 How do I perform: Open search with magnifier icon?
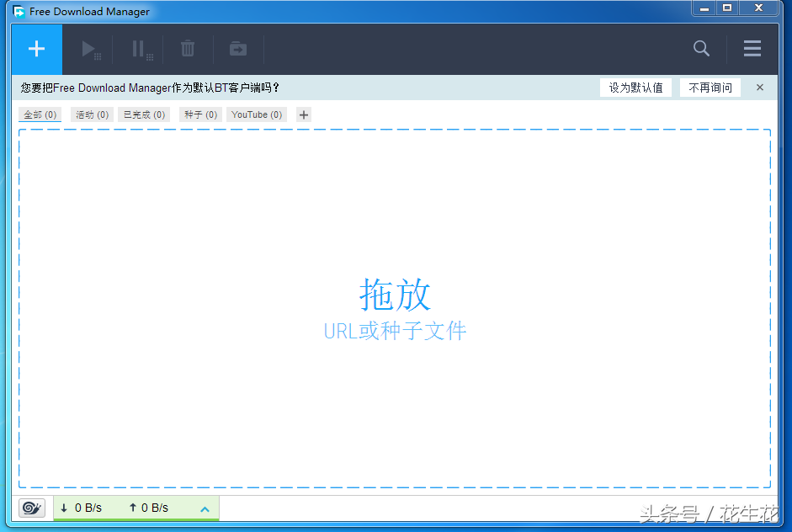coord(701,49)
